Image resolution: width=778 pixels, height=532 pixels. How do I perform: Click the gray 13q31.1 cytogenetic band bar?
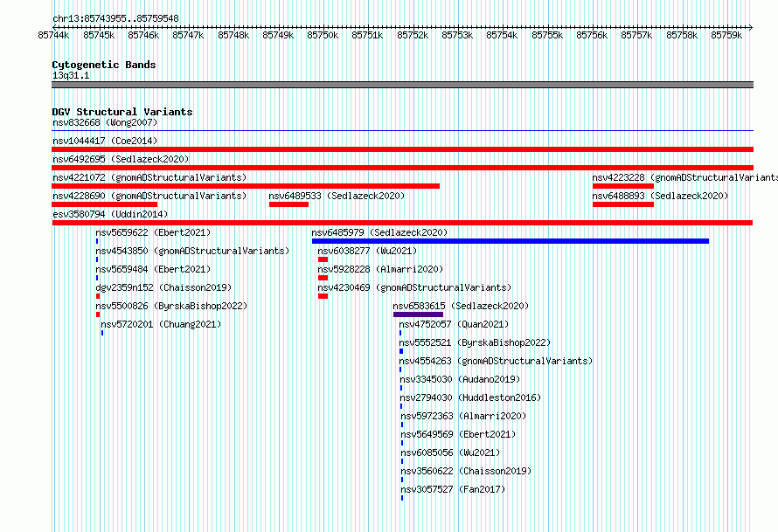point(402,85)
